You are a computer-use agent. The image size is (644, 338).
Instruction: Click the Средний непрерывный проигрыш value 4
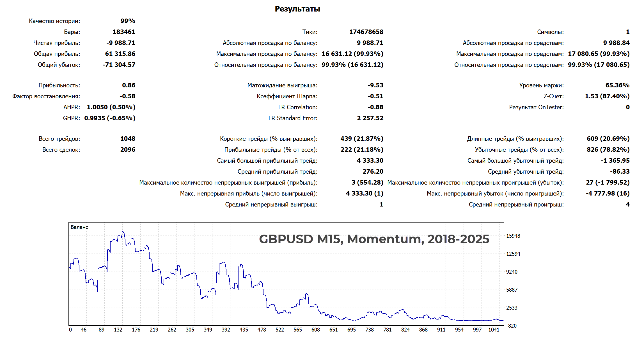click(x=627, y=204)
